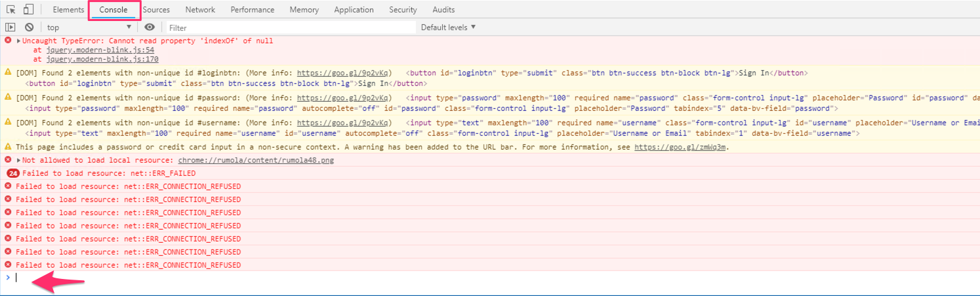Open the chrome://rumola/content/rumola48.png link
This screenshot has width=980, height=296.
point(256,160)
